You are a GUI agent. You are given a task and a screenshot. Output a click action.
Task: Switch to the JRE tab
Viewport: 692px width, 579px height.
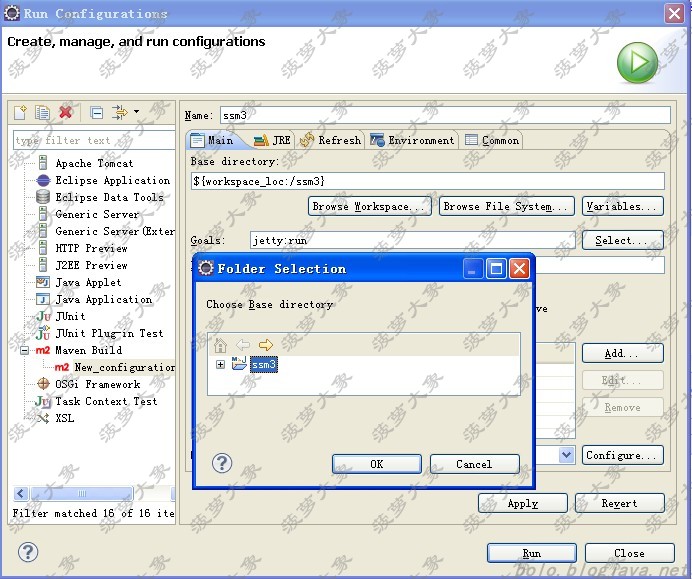coord(272,140)
